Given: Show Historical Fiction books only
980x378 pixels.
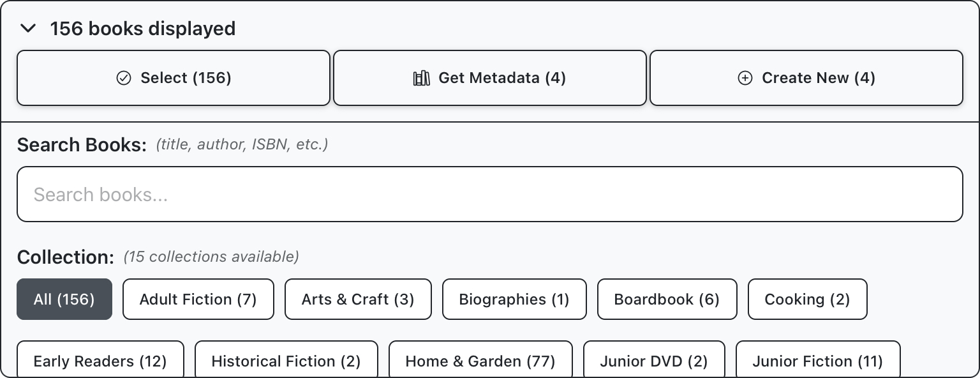Looking at the screenshot, I should [286, 361].
